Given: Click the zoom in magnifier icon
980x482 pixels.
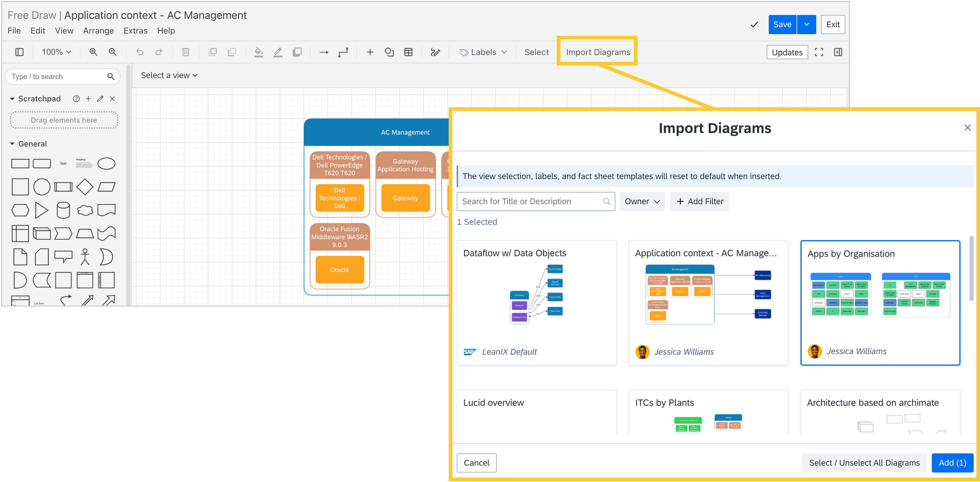Looking at the screenshot, I should pos(93,52).
